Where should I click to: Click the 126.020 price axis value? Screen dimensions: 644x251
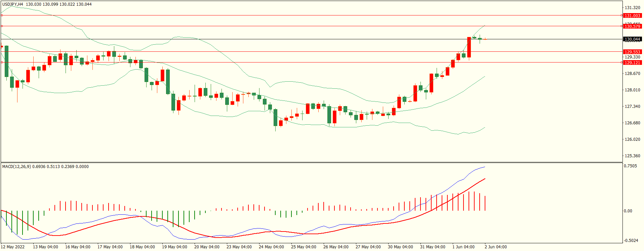pos(632,139)
